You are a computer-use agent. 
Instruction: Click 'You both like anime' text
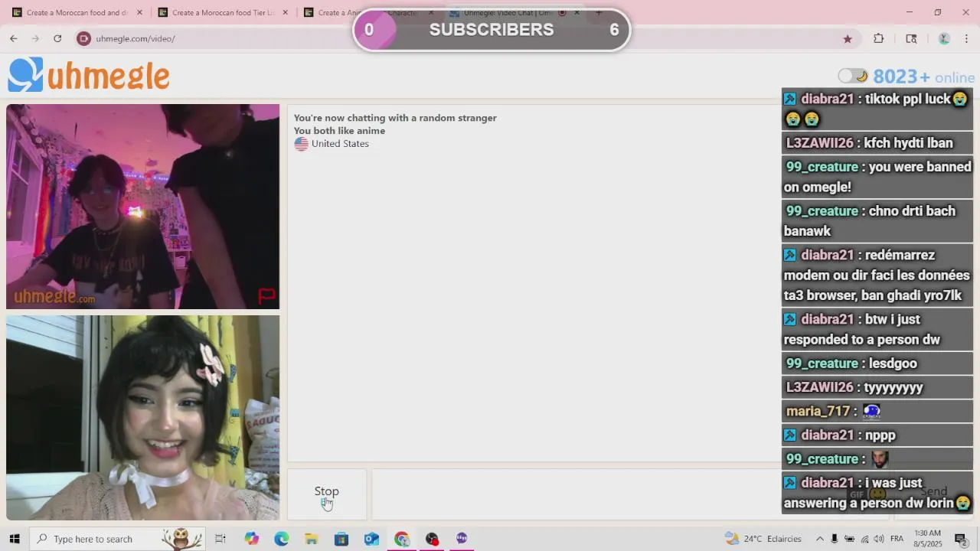tap(339, 131)
